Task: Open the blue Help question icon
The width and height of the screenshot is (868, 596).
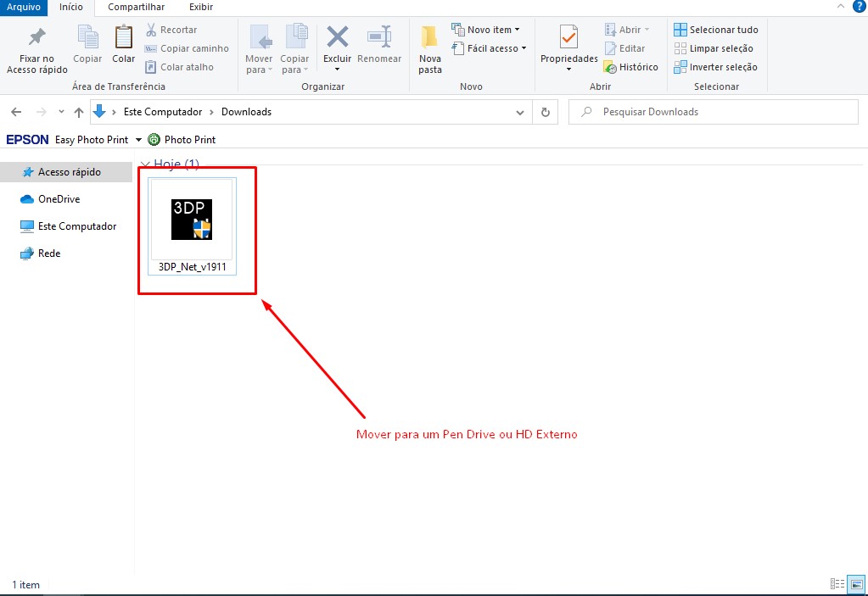Action: tap(860, 6)
